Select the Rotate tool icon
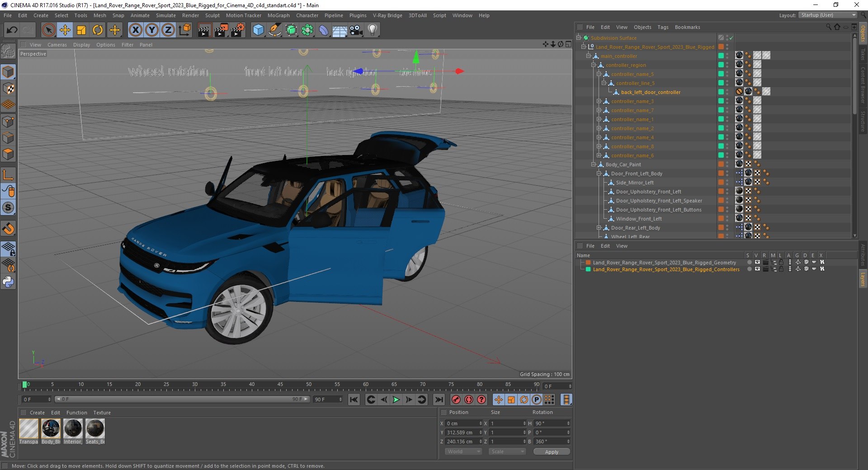The image size is (868, 470). tap(98, 30)
